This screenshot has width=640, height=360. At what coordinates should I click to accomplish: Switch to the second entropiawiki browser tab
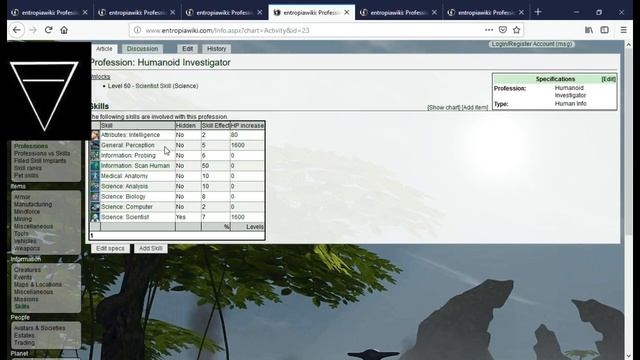pyautogui.click(x=137, y=13)
